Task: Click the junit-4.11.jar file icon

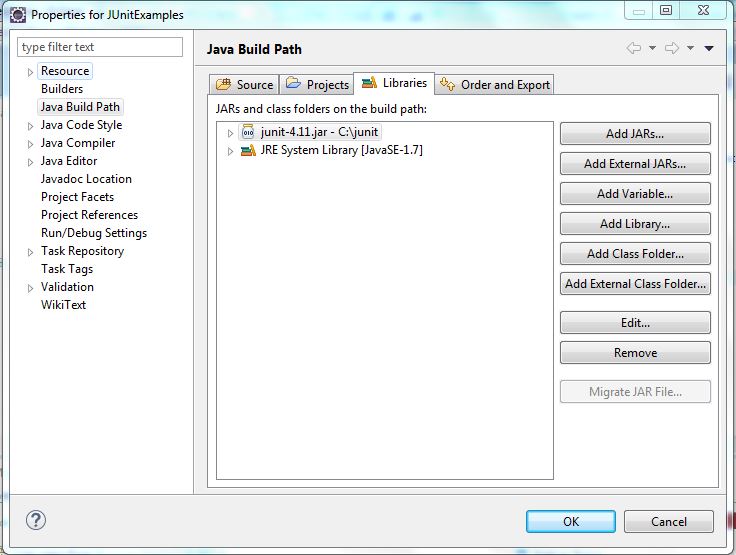Action: tap(248, 133)
